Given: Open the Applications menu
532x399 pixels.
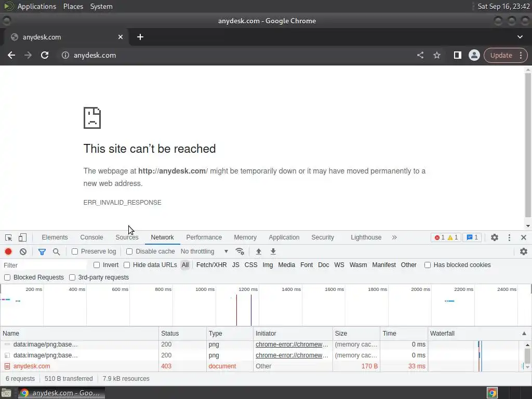Looking at the screenshot, I should [x=37, y=6].
